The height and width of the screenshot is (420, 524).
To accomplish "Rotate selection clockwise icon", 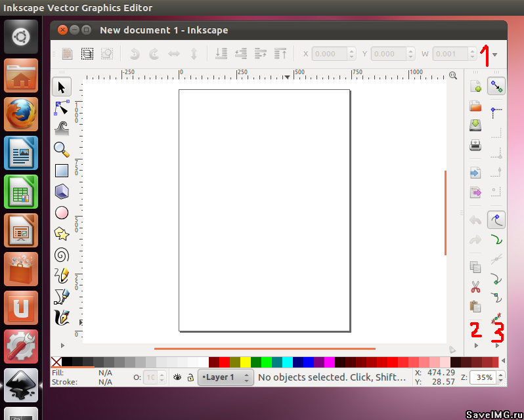I will pyautogui.click(x=154, y=54).
